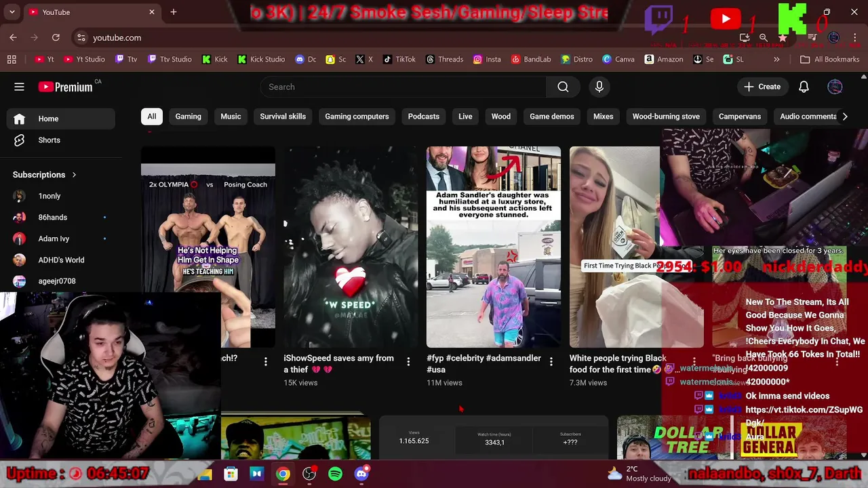This screenshot has width=868, height=488.
Task: Click the search magnifier button
Action: [563, 87]
